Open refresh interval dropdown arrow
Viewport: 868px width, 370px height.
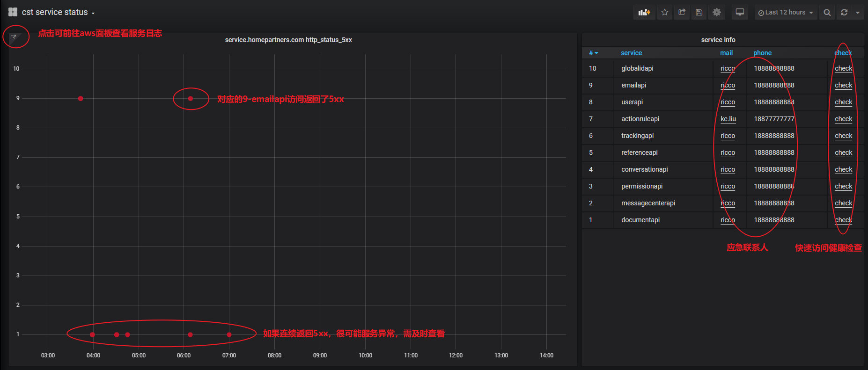[858, 13]
